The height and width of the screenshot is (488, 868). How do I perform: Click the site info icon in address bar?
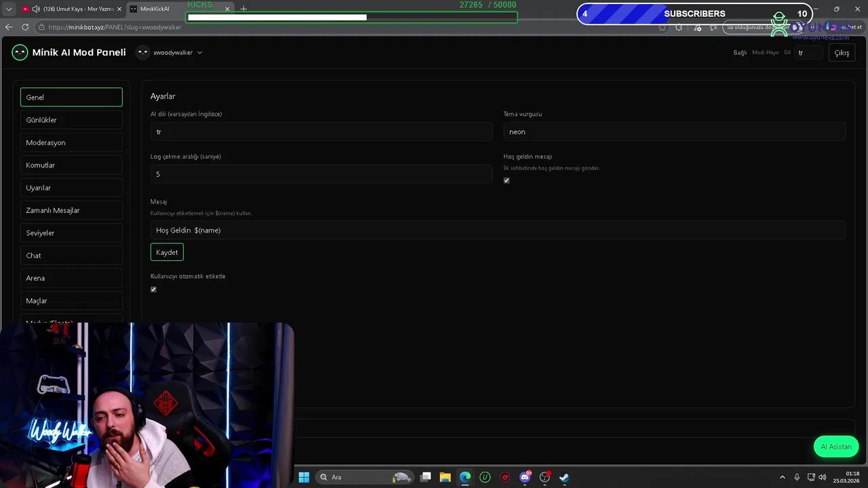[x=41, y=27]
